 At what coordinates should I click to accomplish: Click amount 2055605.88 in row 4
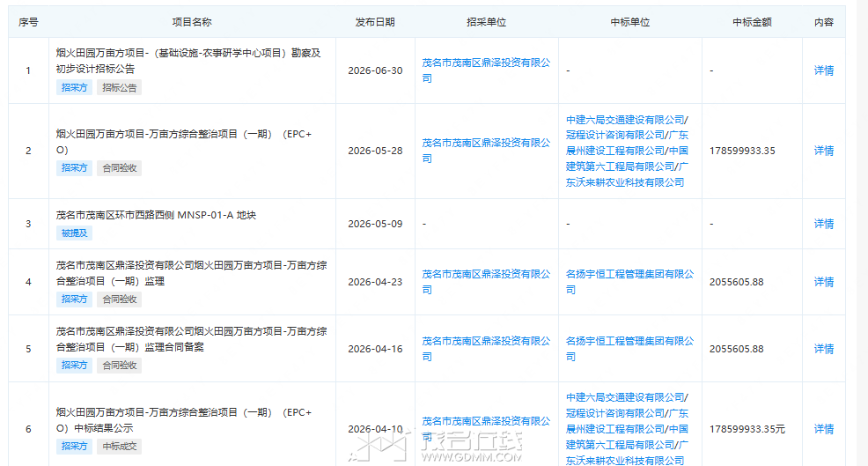tap(736, 282)
